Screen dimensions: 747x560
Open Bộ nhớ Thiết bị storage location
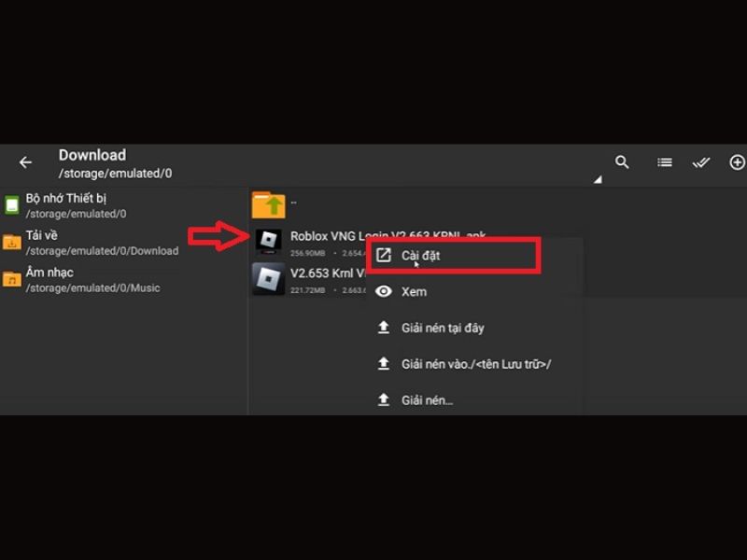[x=124, y=205]
